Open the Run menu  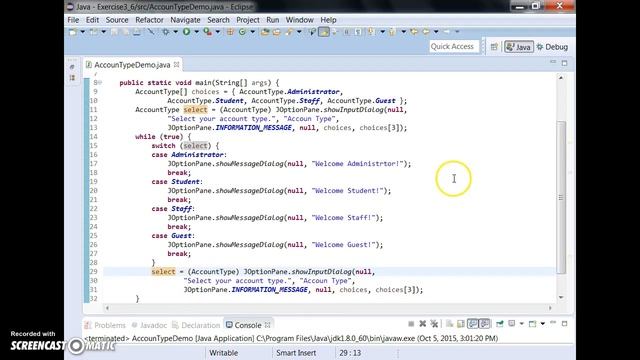click(x=273, y=20)
